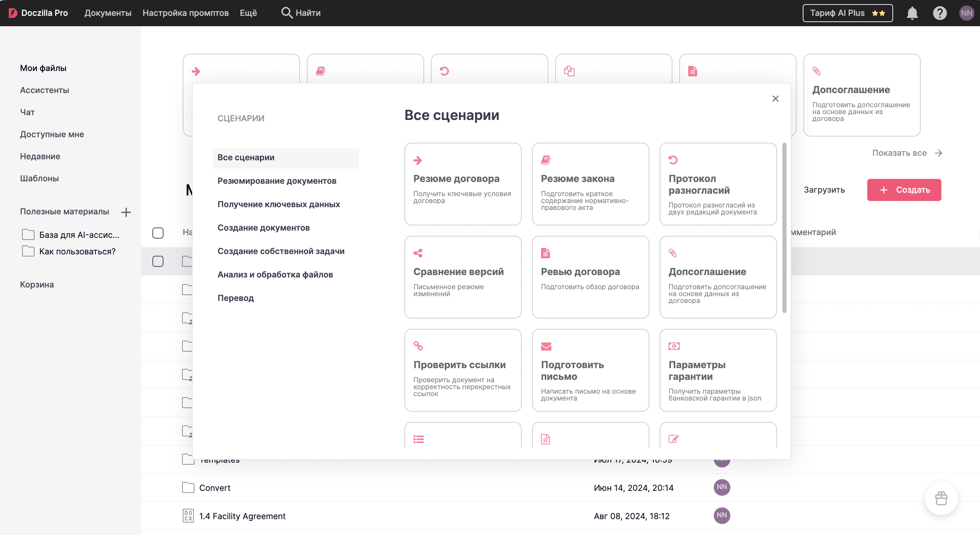This screenshot has height=535, width=980.
Task: Click the Загрузить button
Action: click(x=824, y=190)
